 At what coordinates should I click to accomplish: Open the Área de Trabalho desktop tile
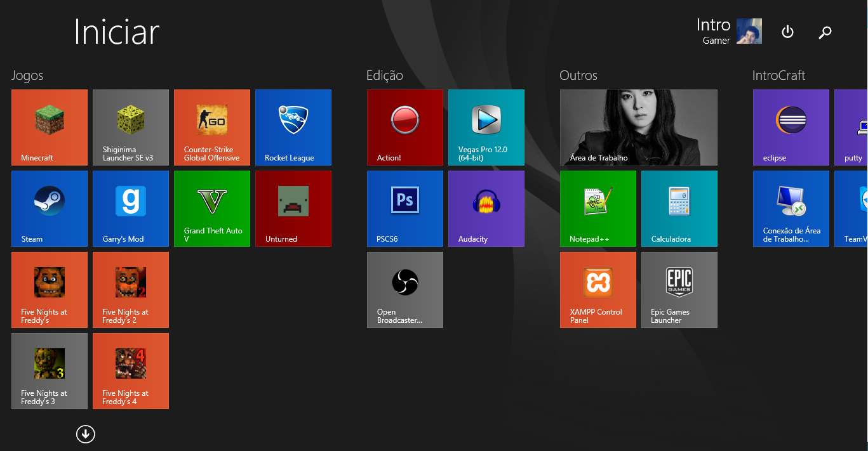[x=639, y=127]
